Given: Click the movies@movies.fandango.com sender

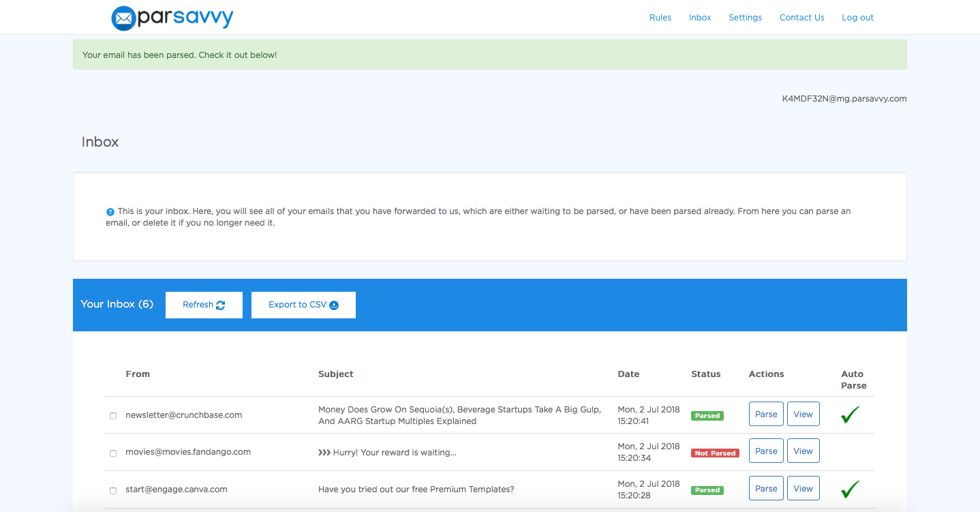Looking at the screenshot, I should 188,451.
